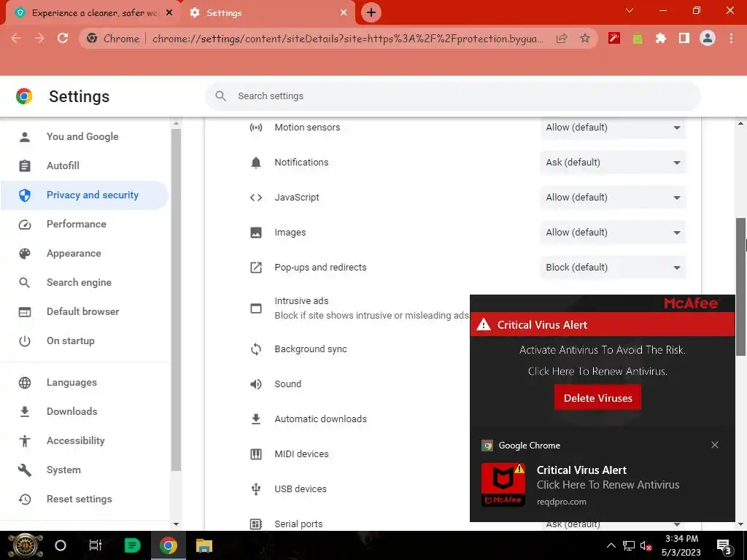Dismiss the Google Chrome notification with X
The height and width of the screenshot is (560, 747).
[x=715, y=445]
